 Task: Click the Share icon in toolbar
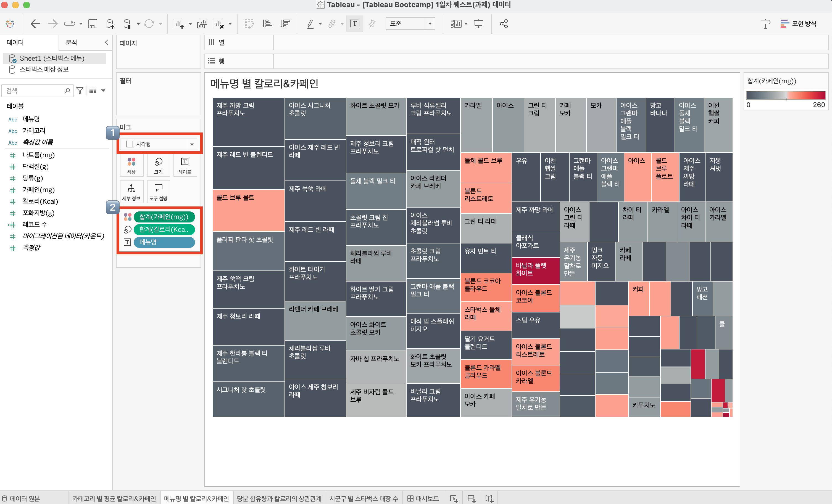tap(504, 24)
